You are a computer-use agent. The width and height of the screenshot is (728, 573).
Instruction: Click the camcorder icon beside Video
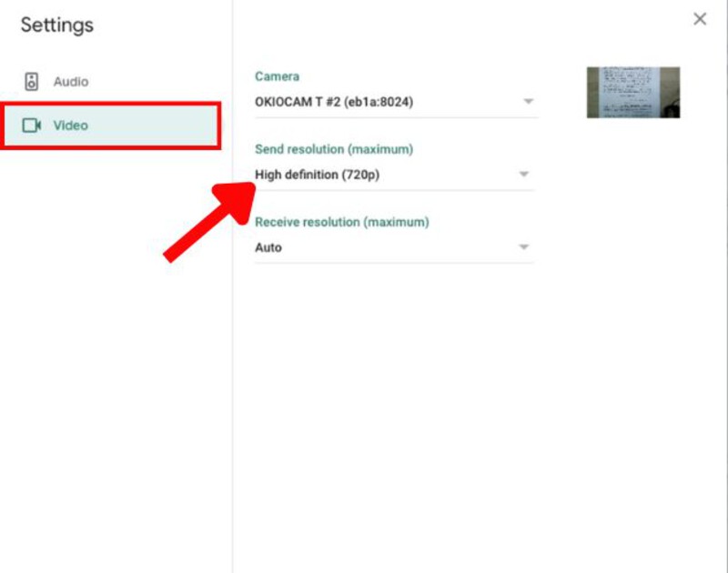point(32,126)
